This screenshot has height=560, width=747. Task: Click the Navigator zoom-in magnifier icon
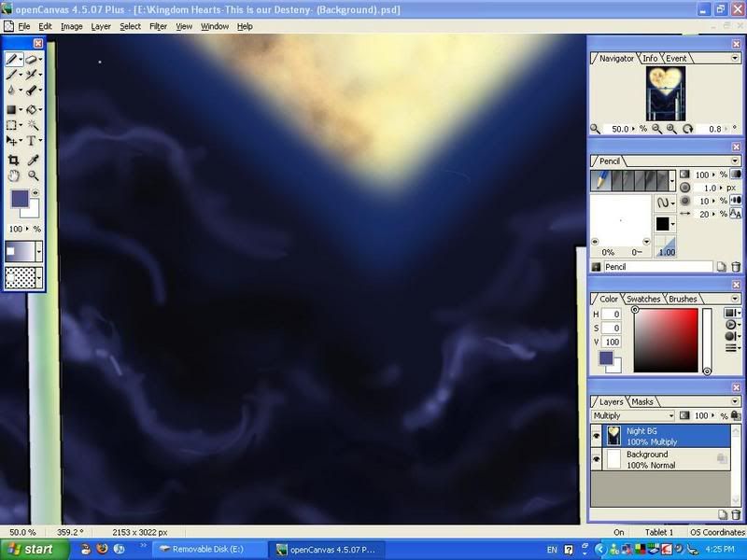pos(671,129)
